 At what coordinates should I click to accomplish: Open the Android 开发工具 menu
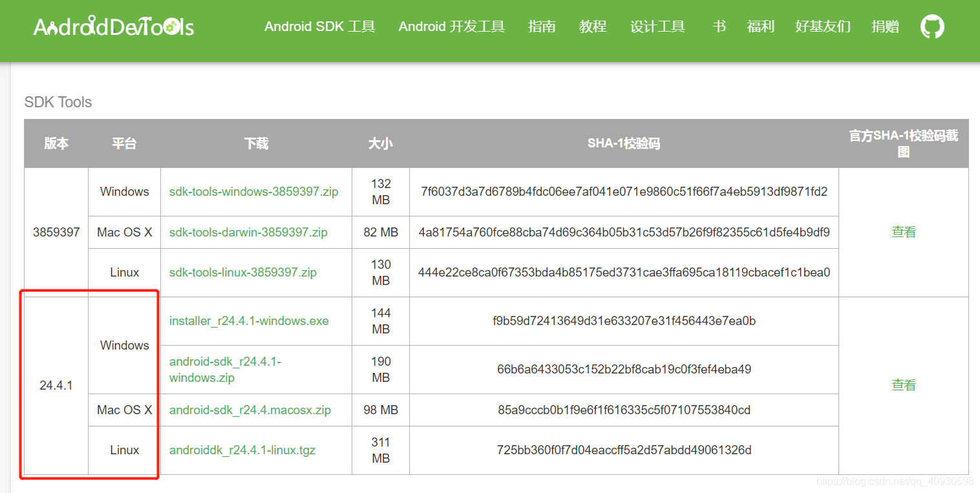click(452, 26)
